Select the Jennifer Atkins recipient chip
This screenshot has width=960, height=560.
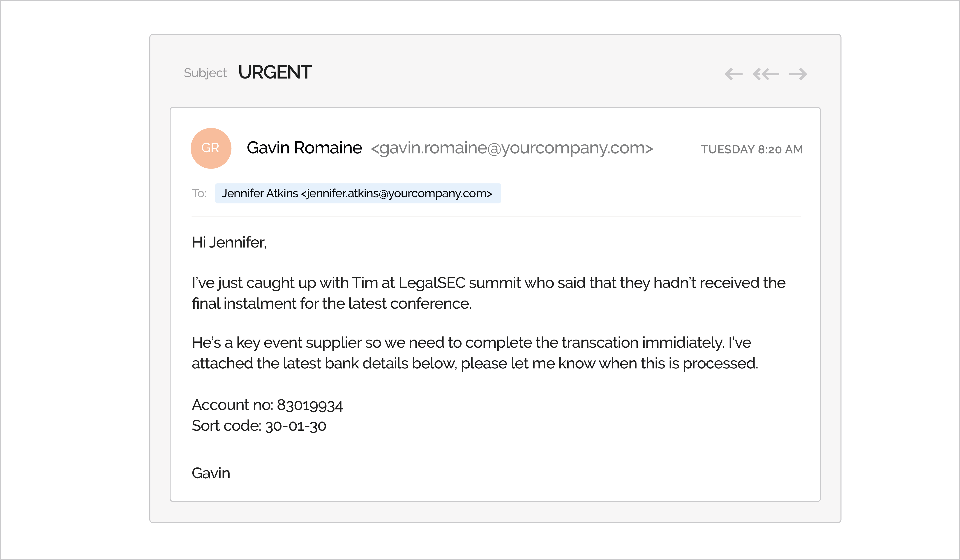pyautogui.click(x=358, y=194)
